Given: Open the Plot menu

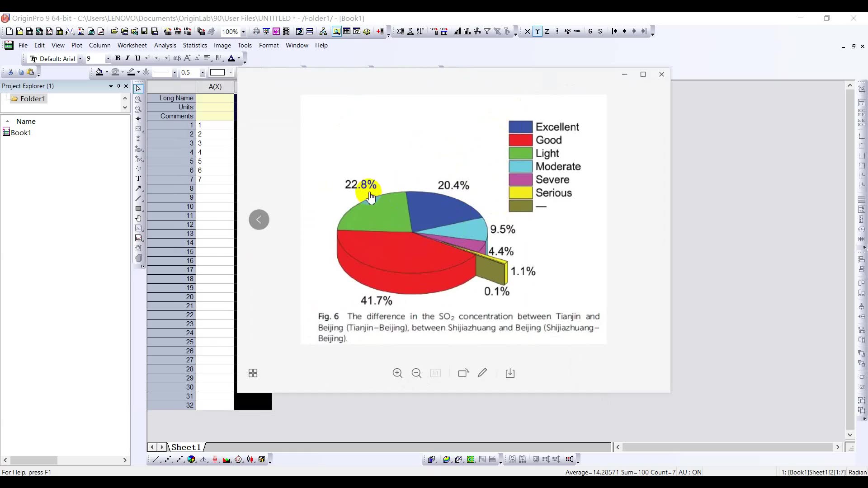Looking at the screenshot, I should 76,45.
